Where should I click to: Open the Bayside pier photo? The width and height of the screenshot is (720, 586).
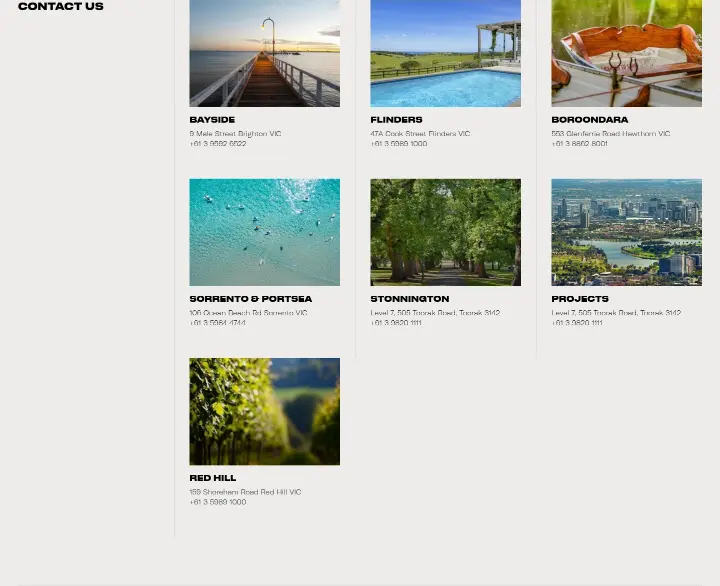(x=264, y=53)
